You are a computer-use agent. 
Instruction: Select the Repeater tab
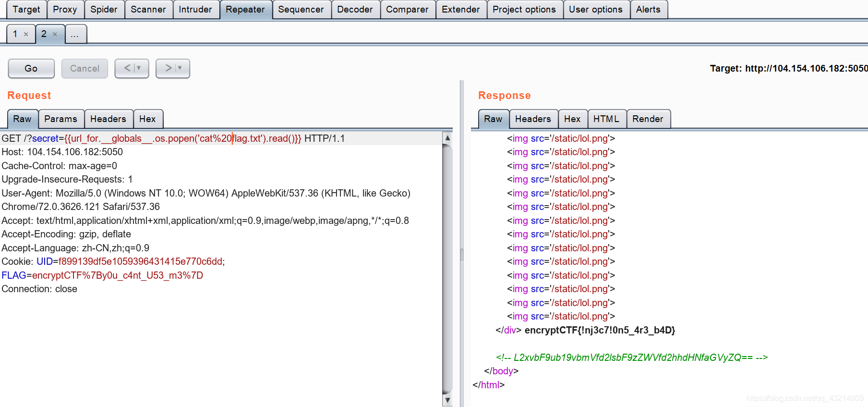click(x=245, y=9)
